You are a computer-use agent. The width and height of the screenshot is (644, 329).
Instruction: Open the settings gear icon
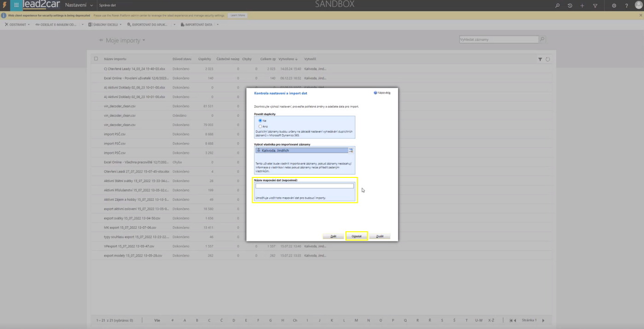click(x=614, y=6)
